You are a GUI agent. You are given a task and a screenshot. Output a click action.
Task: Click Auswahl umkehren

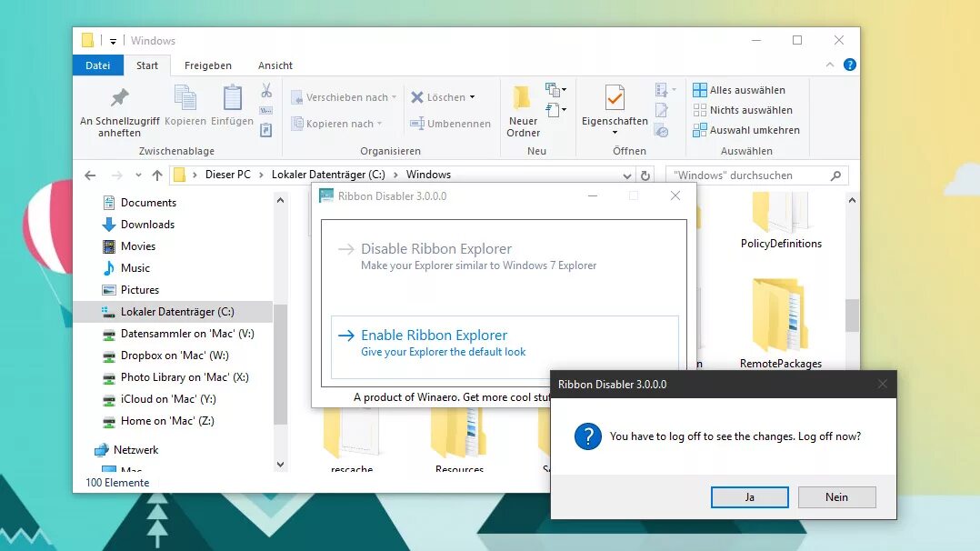tap(746, 130)
